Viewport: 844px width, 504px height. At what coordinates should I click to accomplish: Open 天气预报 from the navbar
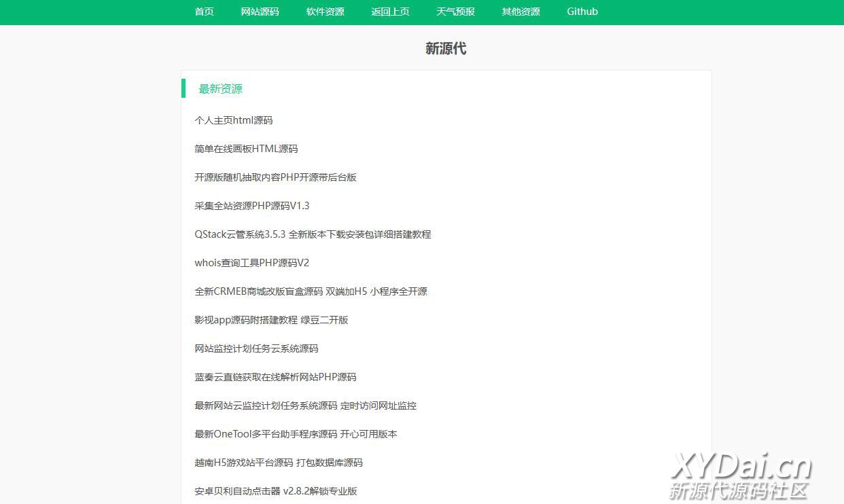coord(455,12)
